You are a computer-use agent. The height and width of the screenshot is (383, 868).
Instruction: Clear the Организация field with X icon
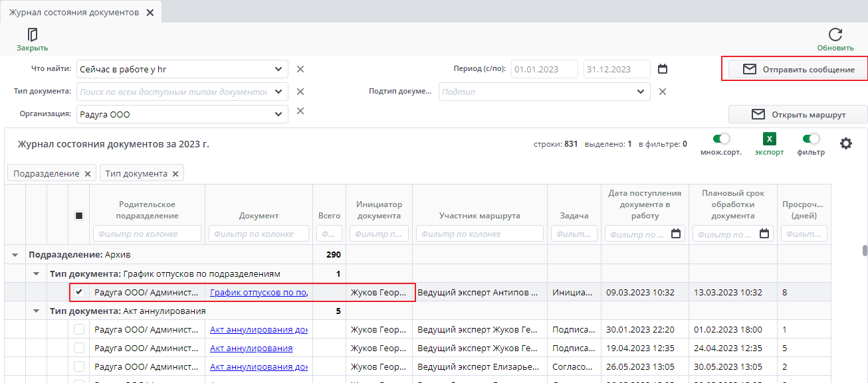tap(300, 111)
